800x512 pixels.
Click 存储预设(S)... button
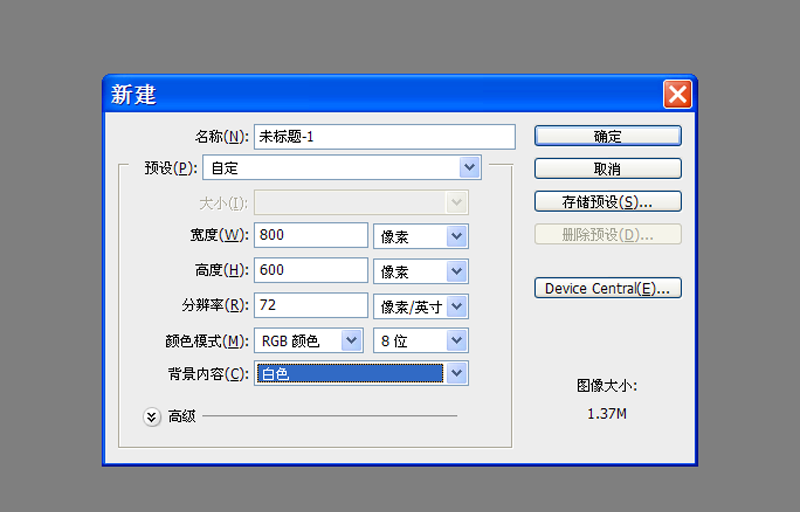pos(608,201)
